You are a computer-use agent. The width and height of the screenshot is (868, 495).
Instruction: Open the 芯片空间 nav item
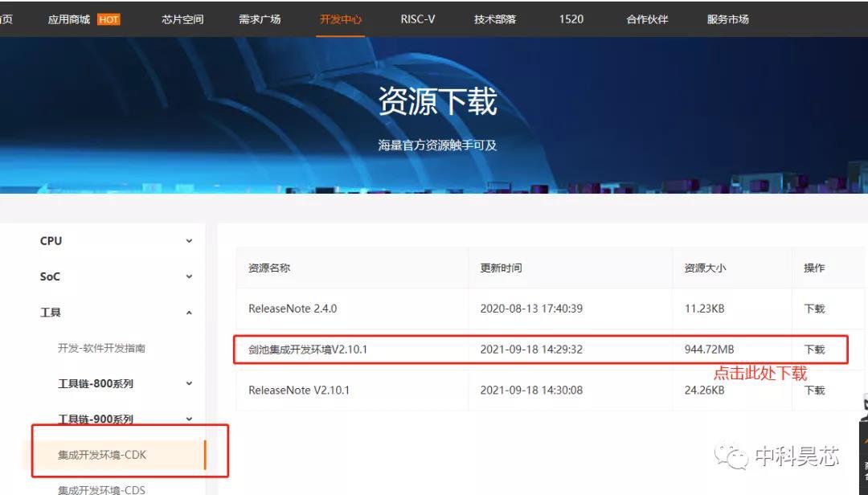(x=182, y=19)
